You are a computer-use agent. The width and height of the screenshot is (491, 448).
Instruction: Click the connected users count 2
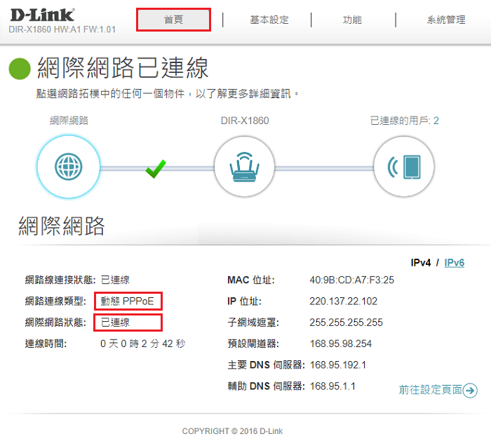pos(436,121)
